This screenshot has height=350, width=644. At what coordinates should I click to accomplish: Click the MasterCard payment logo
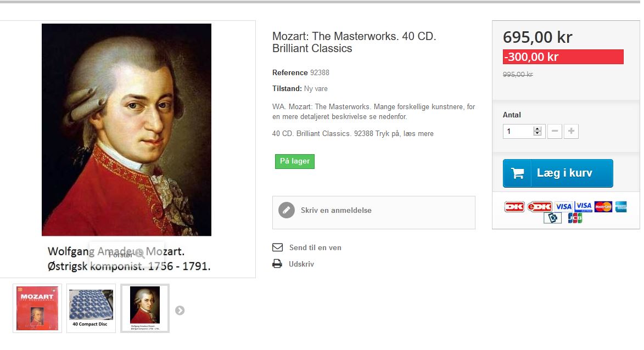pyautogui.click(x=603, y=207)
